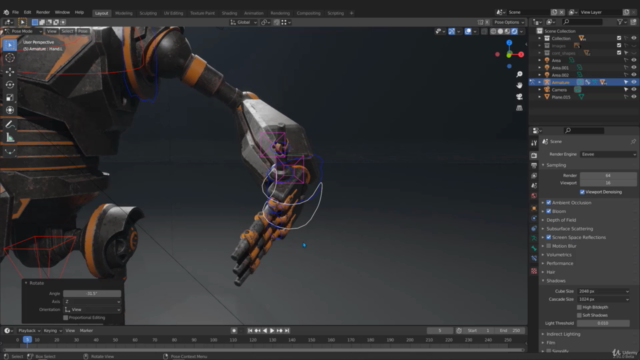Open the Output properties tab
Viewport: 640px width, 360px height.
[x=534, y=166]
